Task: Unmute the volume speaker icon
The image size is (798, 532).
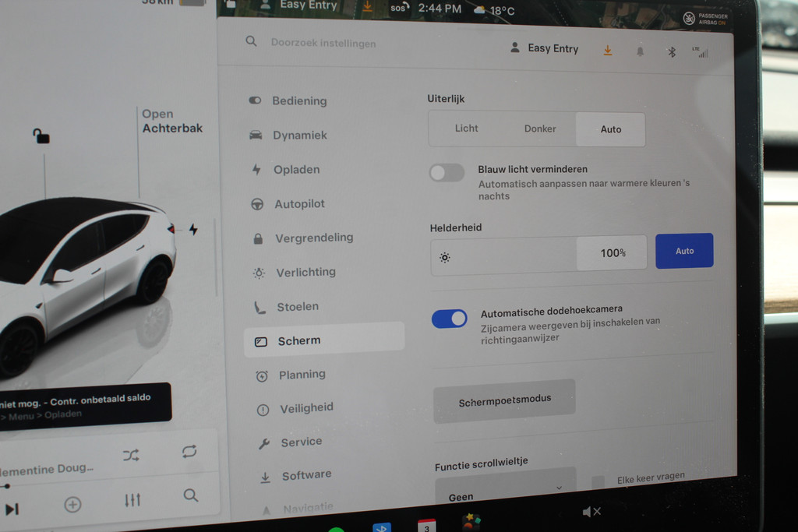Action: point(591,512)
